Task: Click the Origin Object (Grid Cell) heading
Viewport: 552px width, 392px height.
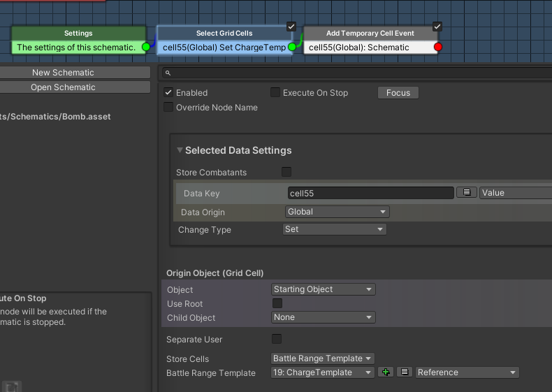Action: pos(215,273)
